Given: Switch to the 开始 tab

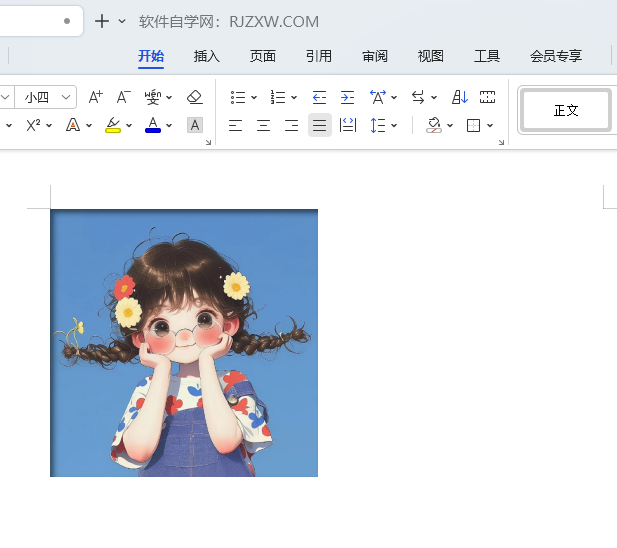Looking at the screenshot, I should coord(151,56).
